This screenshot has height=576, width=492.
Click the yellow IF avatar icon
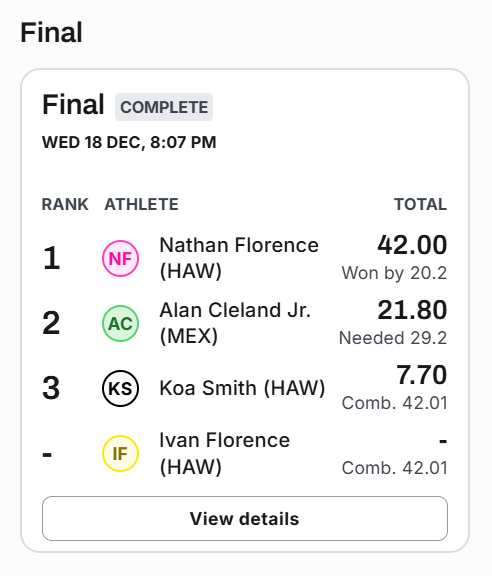coord(120,453)
